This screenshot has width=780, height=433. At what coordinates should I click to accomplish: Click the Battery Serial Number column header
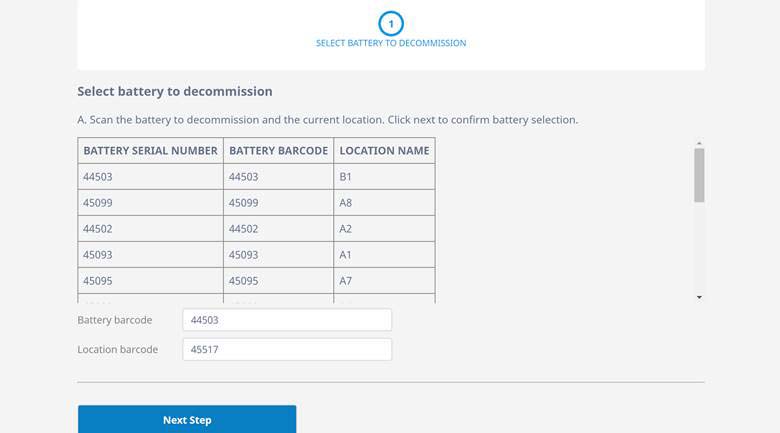pos(150,151)
